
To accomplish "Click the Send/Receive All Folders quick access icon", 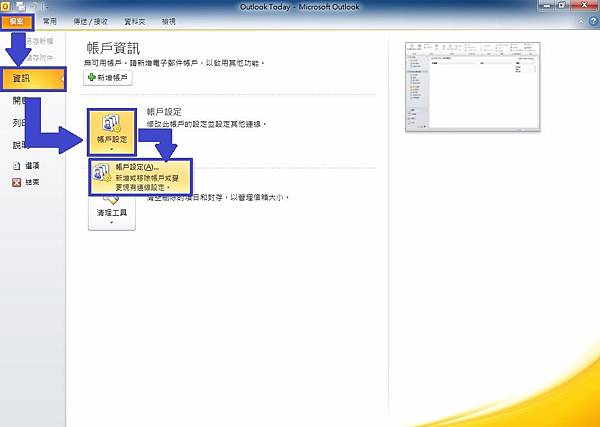I will 21,6.
